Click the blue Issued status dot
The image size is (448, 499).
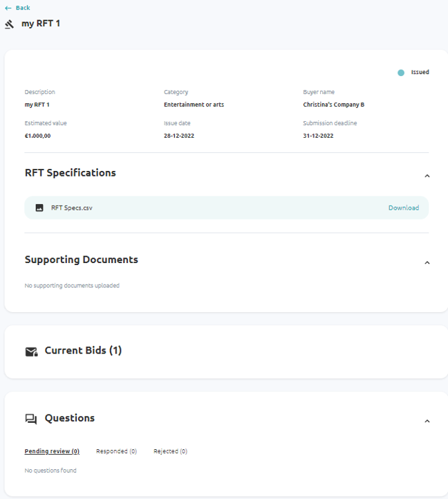(x=401, y=73)
